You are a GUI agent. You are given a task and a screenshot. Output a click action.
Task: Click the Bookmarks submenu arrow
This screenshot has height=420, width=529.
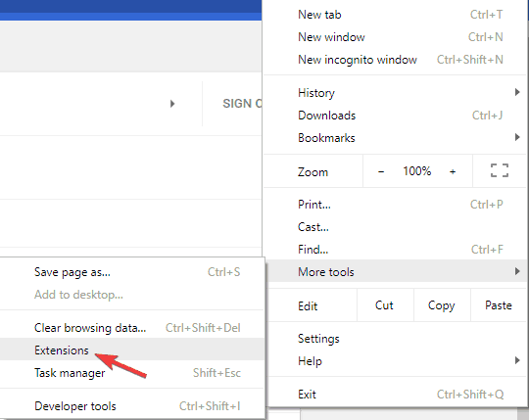point(517,137)
